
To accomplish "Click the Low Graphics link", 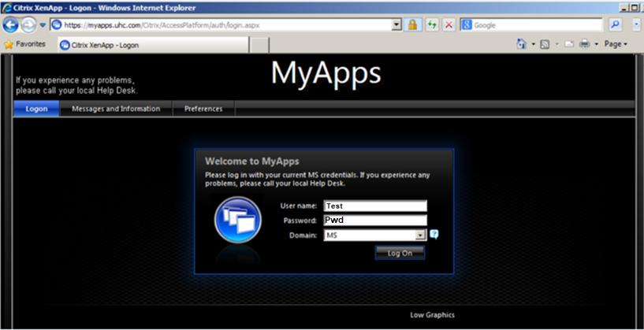I will [x=432, y=315].
